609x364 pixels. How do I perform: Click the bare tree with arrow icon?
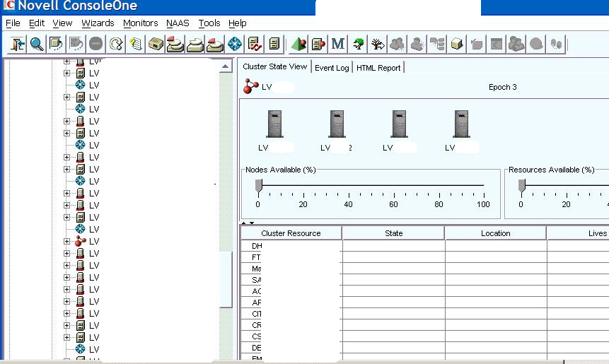pyautogui.click(x=378, y=44)
